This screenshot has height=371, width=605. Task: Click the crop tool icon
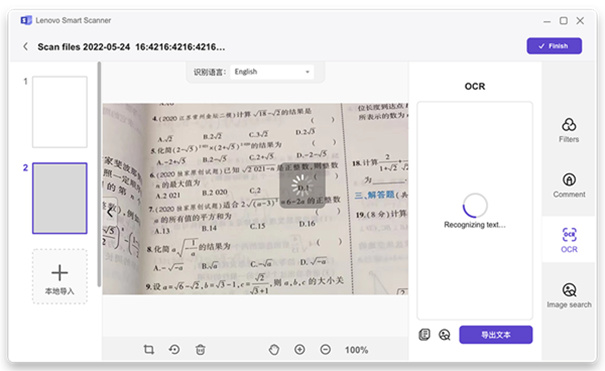tap(149, 350)
